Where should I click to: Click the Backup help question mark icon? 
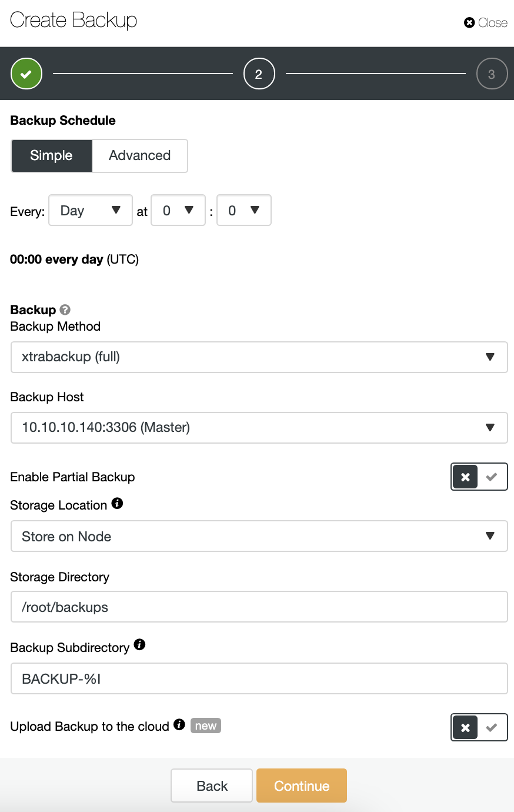pos(65,310)
